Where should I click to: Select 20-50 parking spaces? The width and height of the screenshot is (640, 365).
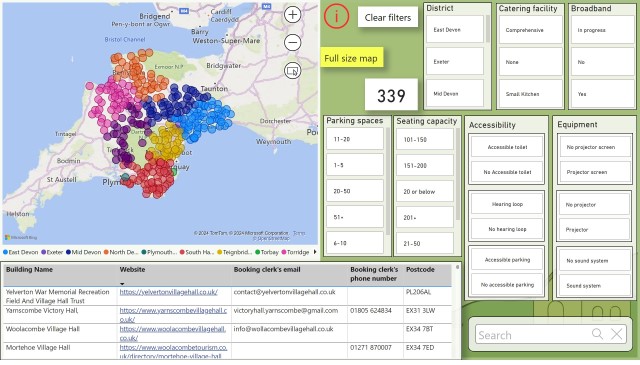(355, 191)
